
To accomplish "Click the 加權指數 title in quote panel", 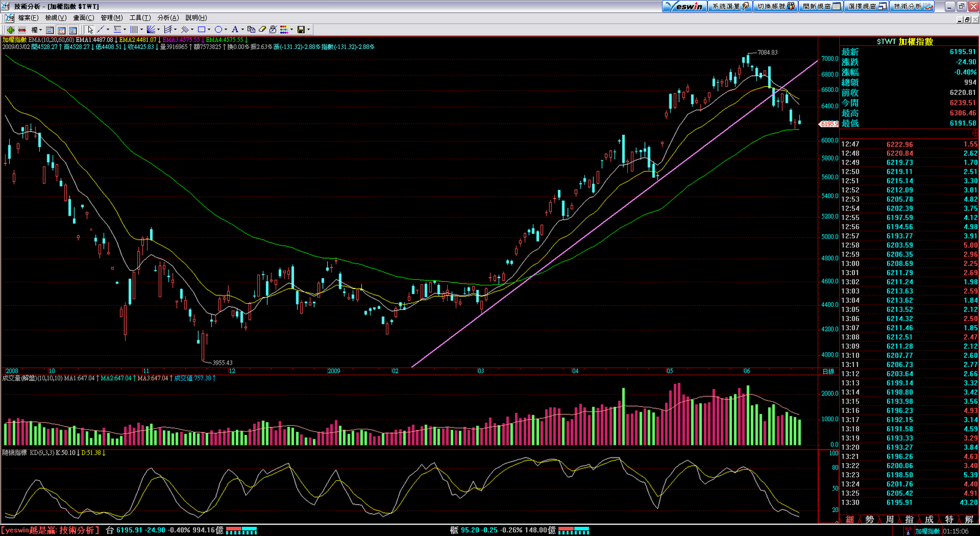I will (x=916, y=42).
